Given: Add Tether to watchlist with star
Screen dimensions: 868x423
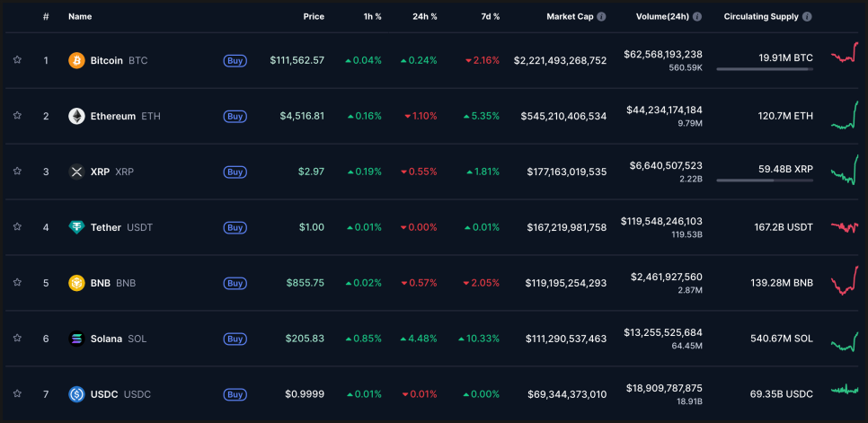Looking at the screenshot, I should click(x=17, y=226).
